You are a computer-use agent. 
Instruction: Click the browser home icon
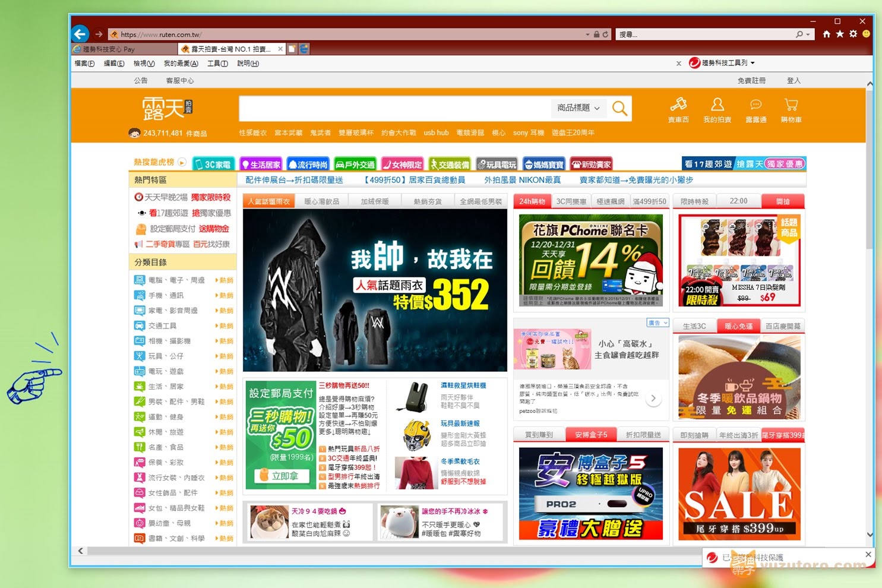[x=826, y=34]
